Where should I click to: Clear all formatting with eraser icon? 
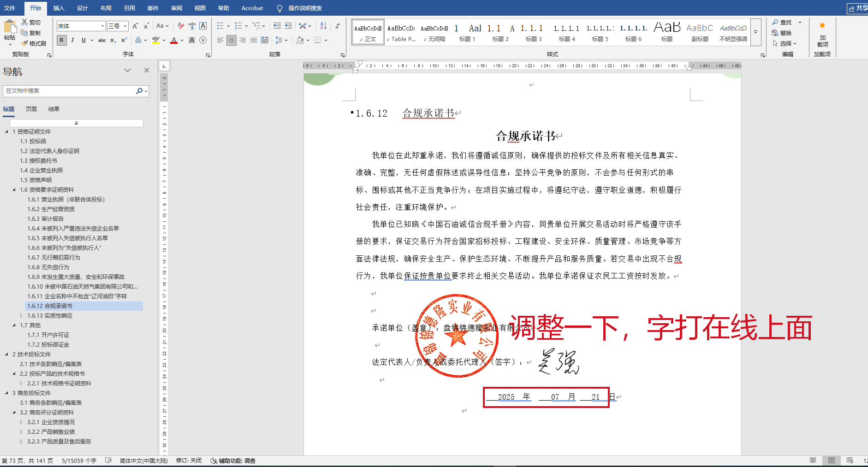click(181, 26)
